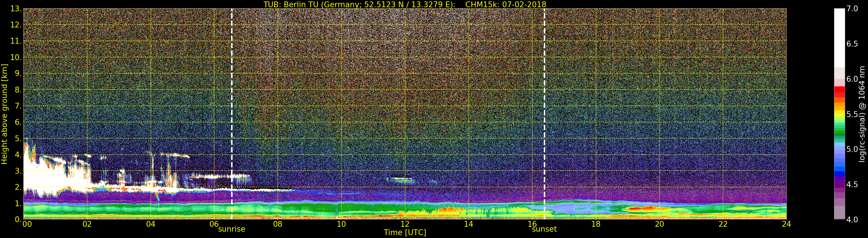Image resolution: width=868 pixels, height=238 pixels.
Task: Click the '2.' tick on the height axis
Action: (18, 187)
